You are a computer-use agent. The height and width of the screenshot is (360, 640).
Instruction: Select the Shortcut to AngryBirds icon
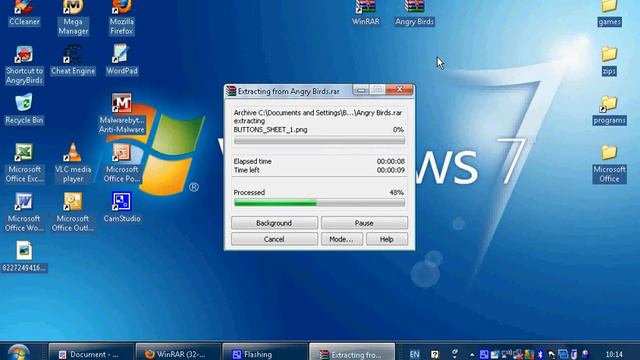pyautogui.click(x=24, y=65)
